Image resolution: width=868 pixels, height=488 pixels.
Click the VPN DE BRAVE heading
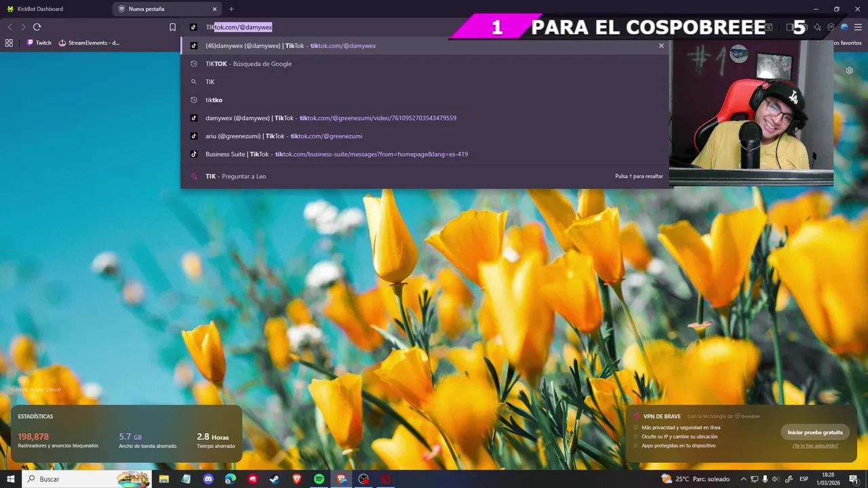[662, 416]
